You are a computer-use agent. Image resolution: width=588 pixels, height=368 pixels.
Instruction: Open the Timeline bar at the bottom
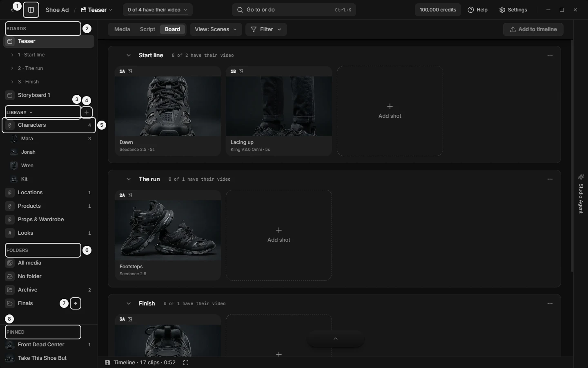pos(140,363)
